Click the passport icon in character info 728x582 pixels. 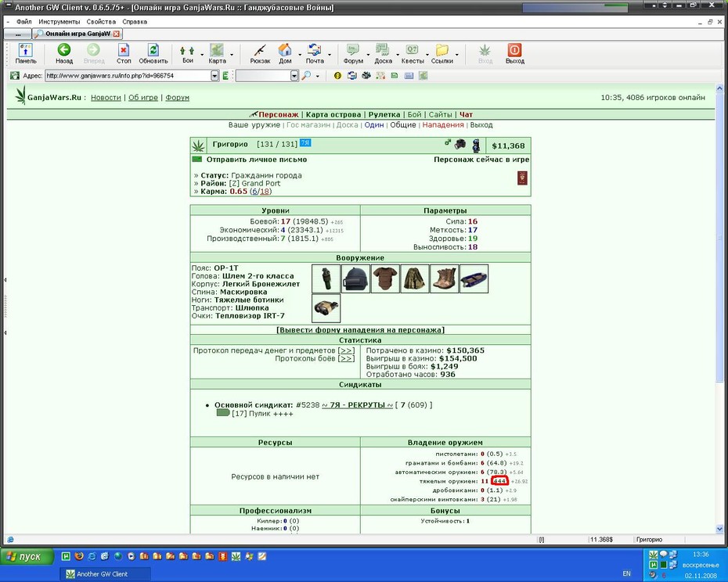click(522, 178)
